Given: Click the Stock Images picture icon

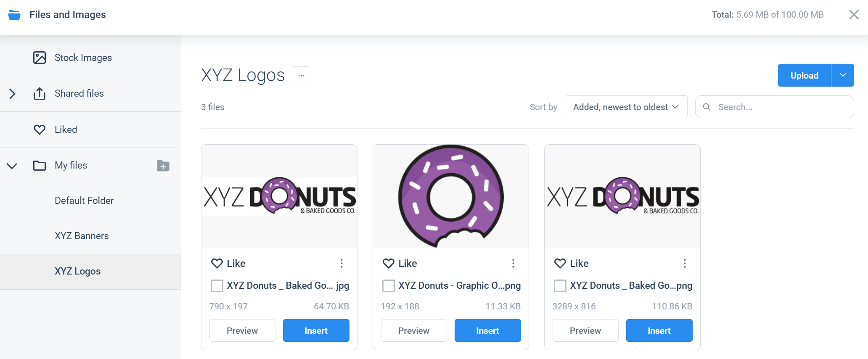Looking at the screenshot, I should pos(40,58).
